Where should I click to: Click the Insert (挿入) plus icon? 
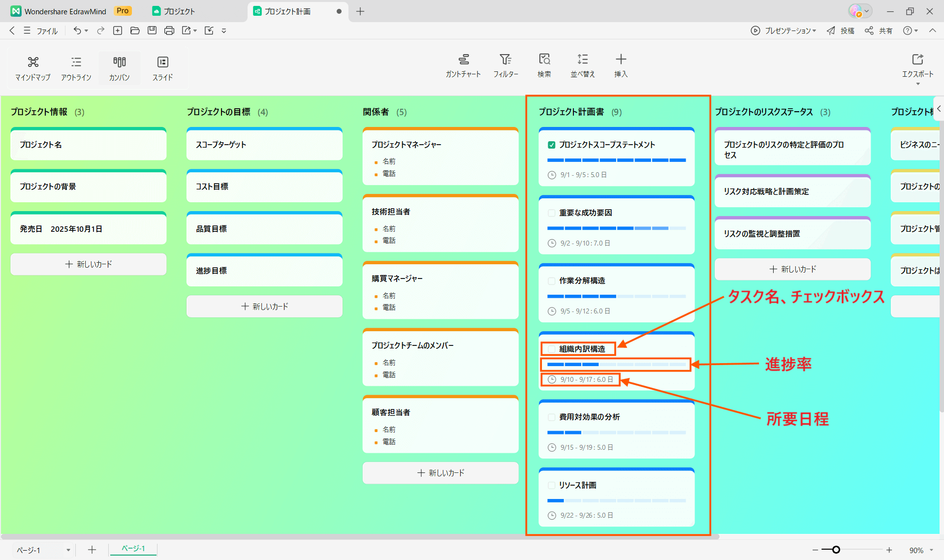621,60
